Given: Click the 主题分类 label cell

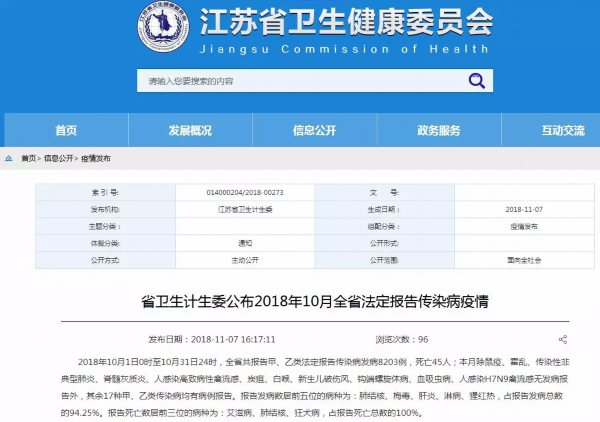Looking at the screenshot, I should (x=105, y=226).
